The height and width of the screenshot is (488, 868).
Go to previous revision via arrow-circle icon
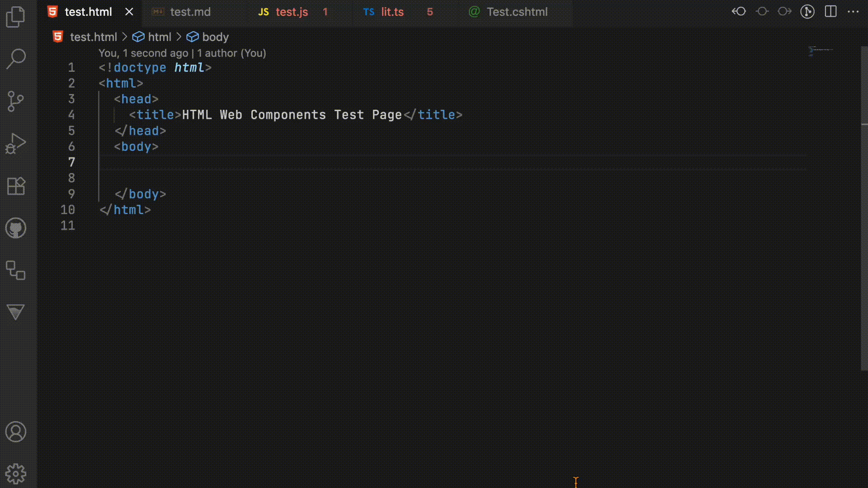[739, 11]
